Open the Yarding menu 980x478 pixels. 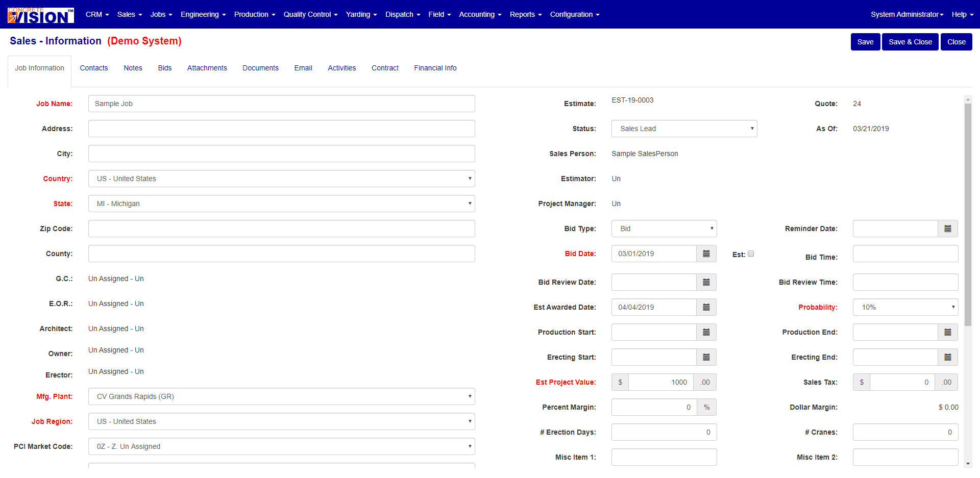361,14
